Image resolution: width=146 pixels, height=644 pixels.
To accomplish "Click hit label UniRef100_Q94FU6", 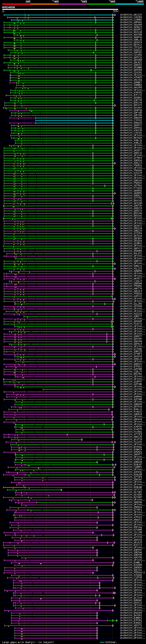I will pyautogui.click(x=131, y=110).
